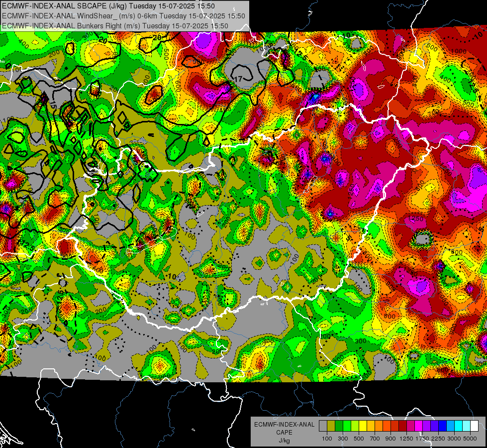Click the 100 label in the legend
Viewport: 487px width, 448px height.
(327, 439)
